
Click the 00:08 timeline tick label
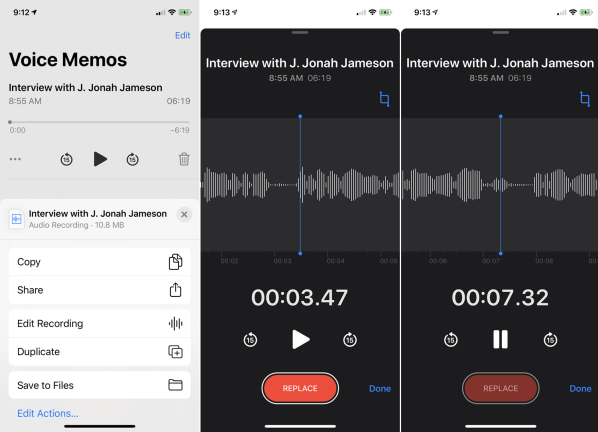tap(544, 261)
